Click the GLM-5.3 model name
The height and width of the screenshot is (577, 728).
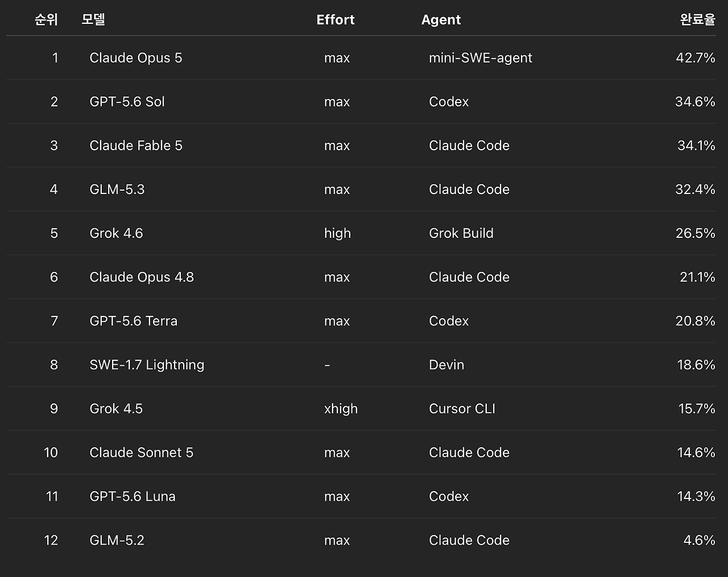tap(117, 189)
